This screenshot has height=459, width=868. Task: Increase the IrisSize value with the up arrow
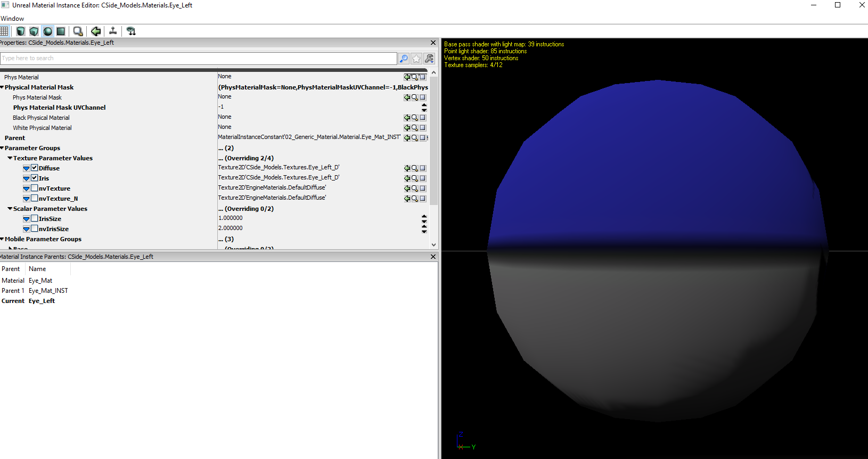[424, 216]
